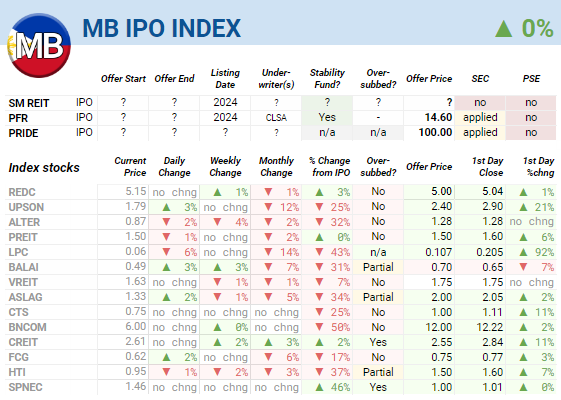Select the SM REIT row name
Image resolution: width=561 pixels, height=400 pixels.
tap(29, 103)
